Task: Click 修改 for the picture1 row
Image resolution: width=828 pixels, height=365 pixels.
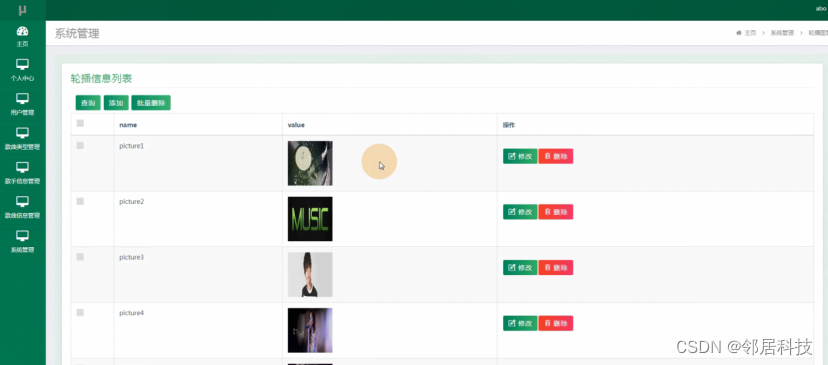Action: coord(520,156)
